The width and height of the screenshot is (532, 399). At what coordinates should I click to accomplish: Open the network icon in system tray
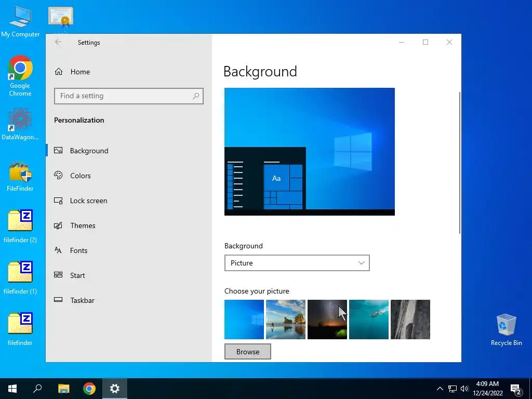(453, 389)
